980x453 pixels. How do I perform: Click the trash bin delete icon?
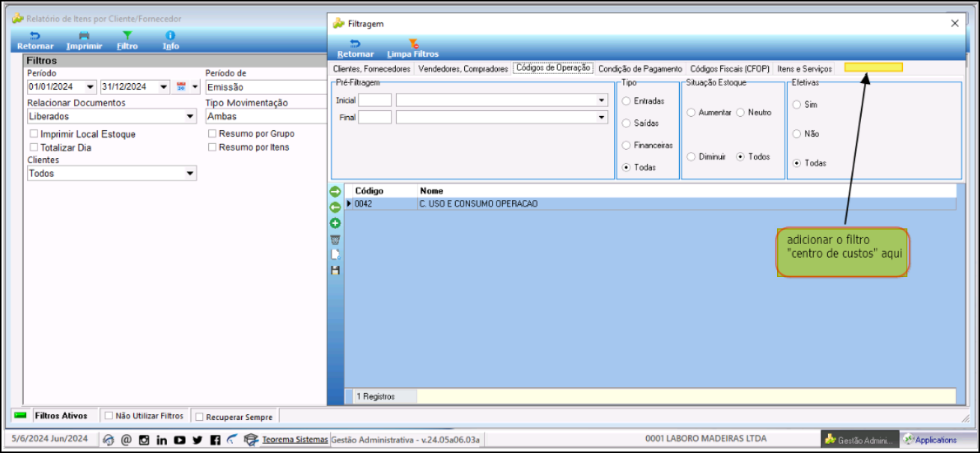pos(335,240)
